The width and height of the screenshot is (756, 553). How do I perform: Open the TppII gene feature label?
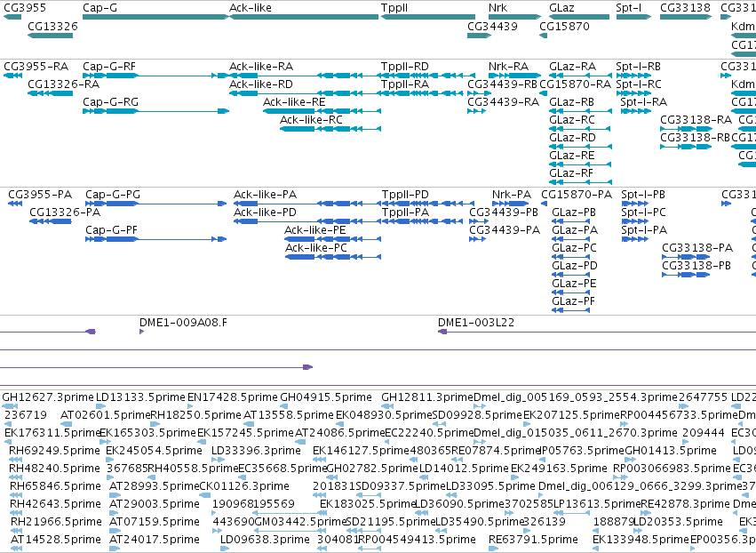(x=394, y=8)
